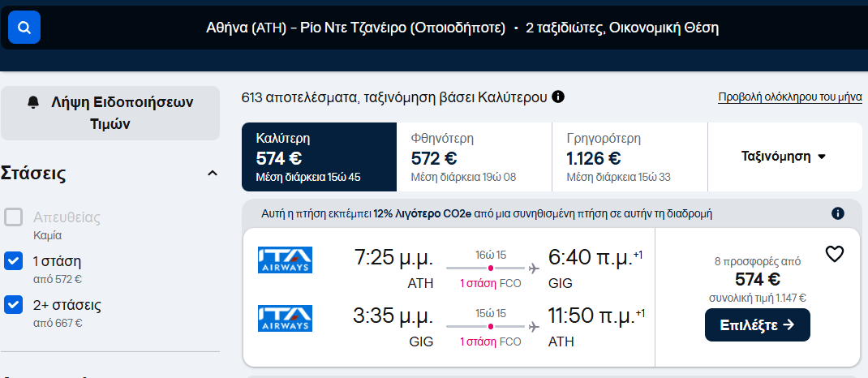Open the Προβολή ολόκληρου του μήνα link
This screenshot has height=378, width=868.
point(789,97)
